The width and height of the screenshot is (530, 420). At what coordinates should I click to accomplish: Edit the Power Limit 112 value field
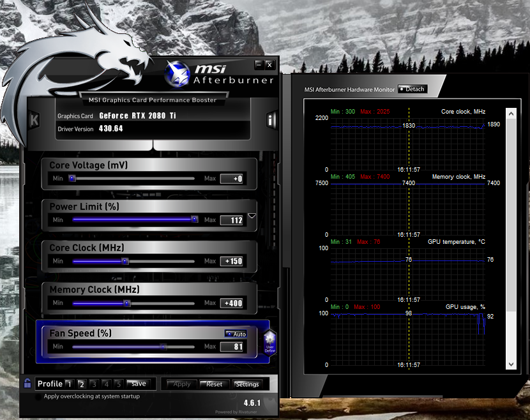click(x=232, y=220)
